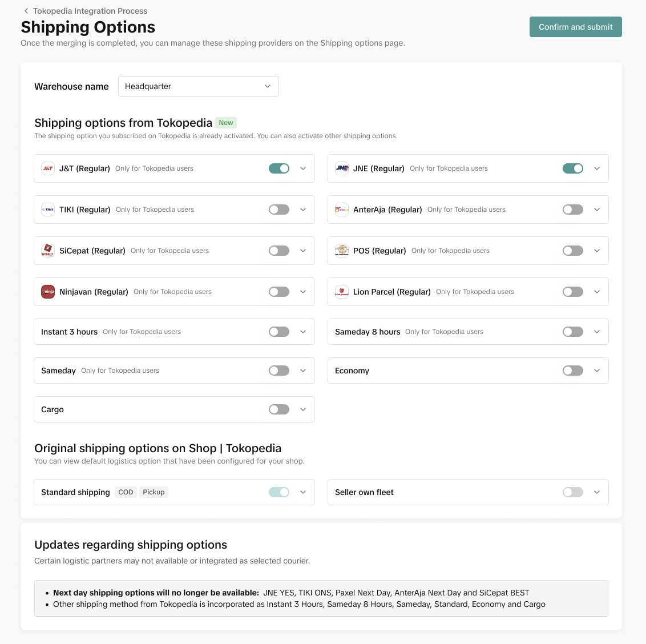
Task: Click the J&T courier logo icon
Action: coord(48,168)
